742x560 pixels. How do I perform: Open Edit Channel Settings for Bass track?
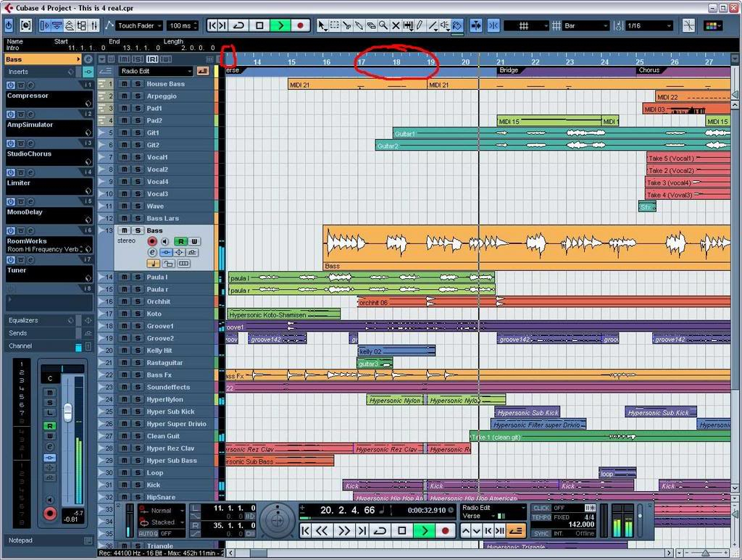pos(153,252)
